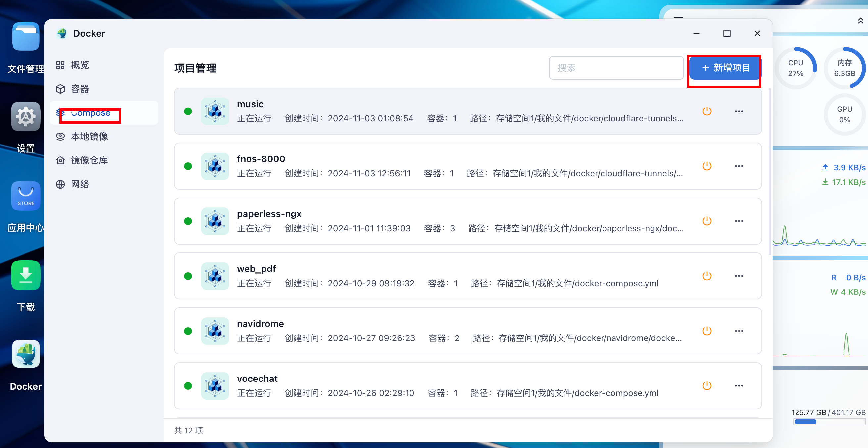This screenshot has height=448, width=868.
Task: Click the 新增项目 add project button
Action: [725, 68]
